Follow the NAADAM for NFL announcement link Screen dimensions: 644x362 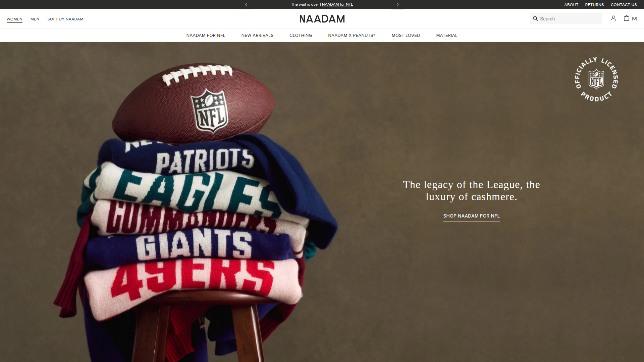tap(337, 4)
